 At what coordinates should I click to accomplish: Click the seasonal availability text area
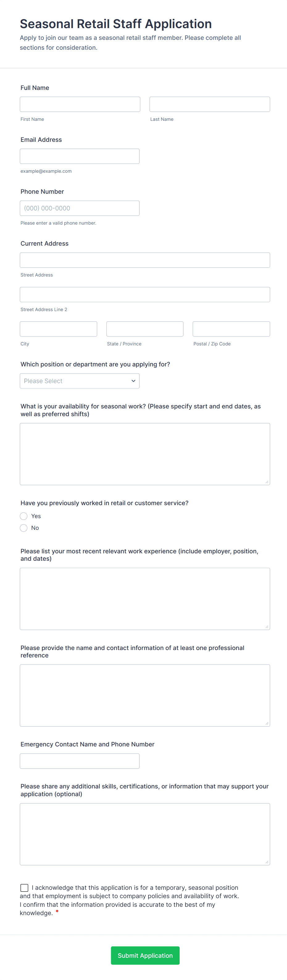point(145,454)
